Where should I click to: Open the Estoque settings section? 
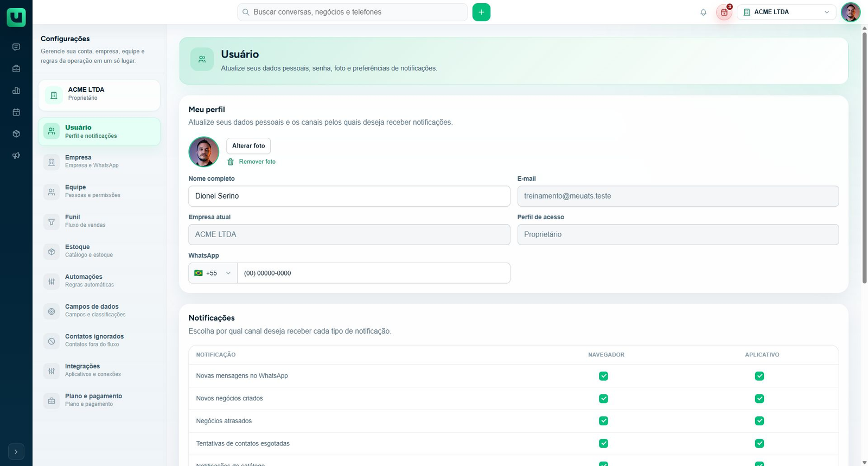coord(99,251)
